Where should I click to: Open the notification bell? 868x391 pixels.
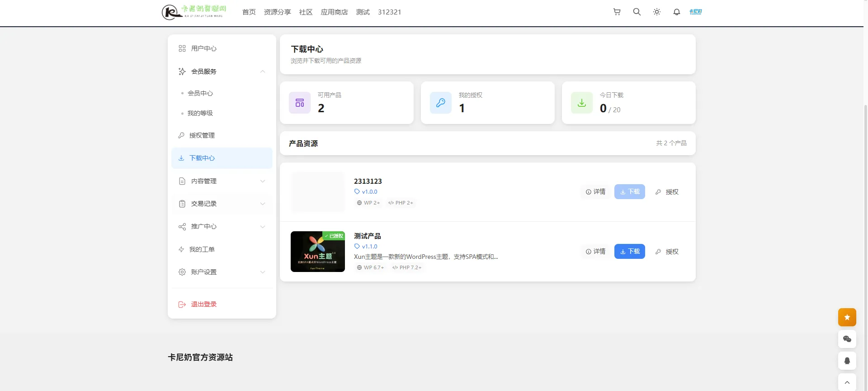tap(676, 12)
